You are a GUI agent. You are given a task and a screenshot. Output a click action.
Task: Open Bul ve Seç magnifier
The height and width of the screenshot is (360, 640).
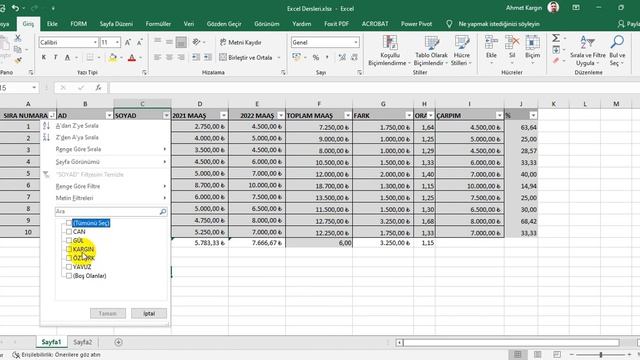(x=617, y=51)
